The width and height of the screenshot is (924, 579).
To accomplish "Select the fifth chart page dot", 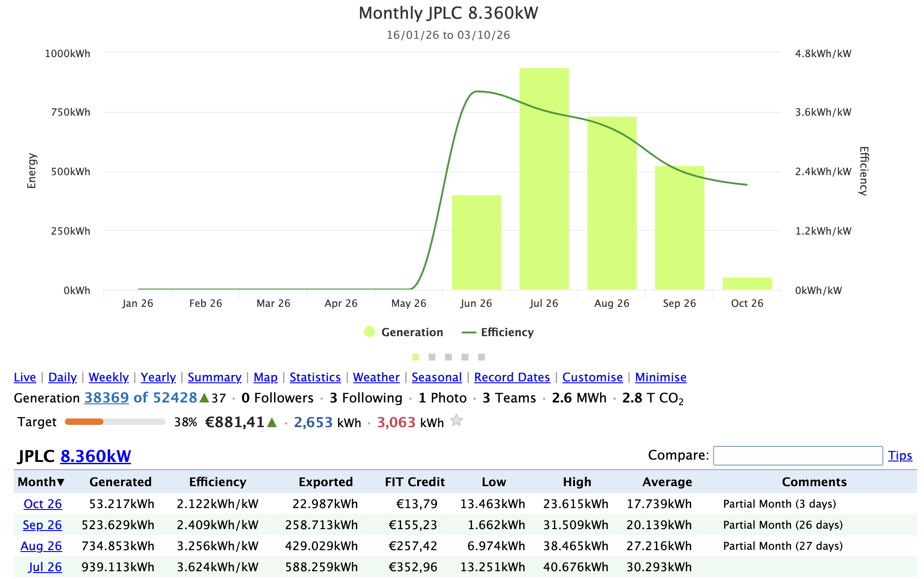I will coord(481,357).
